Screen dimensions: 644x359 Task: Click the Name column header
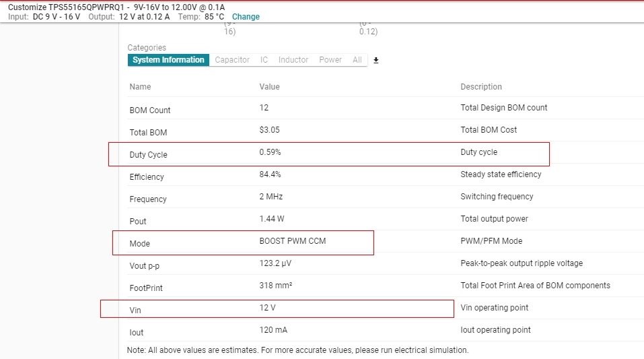140,87
